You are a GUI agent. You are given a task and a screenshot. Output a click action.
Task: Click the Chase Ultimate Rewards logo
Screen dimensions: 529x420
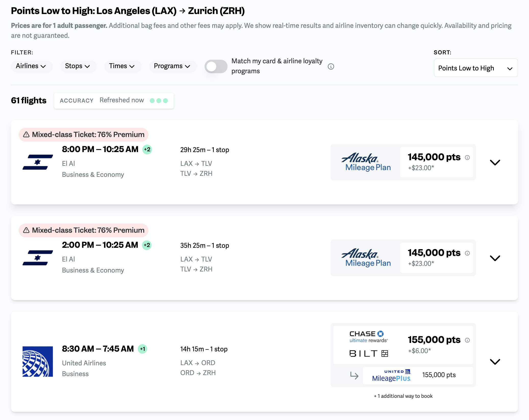(x=368, y=337)
